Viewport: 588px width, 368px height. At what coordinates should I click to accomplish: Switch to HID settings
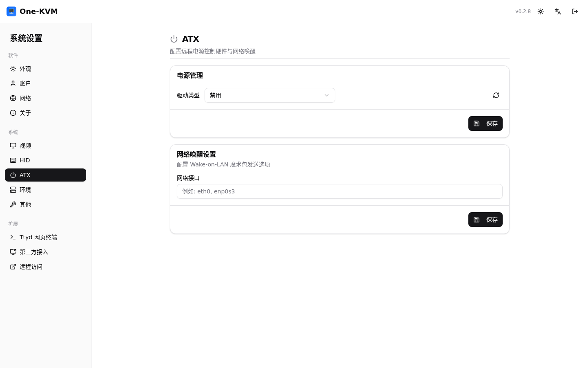[45, 160]
